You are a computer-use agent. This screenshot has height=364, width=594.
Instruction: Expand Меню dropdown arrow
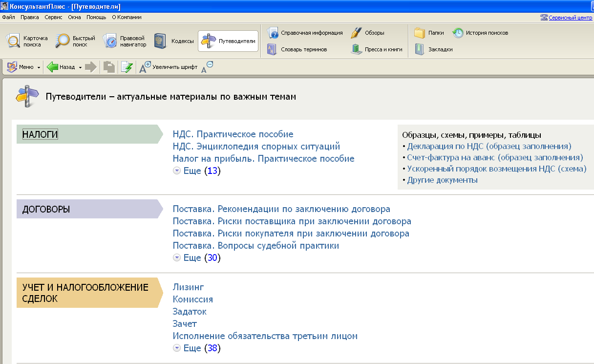(x=39, y=67)
